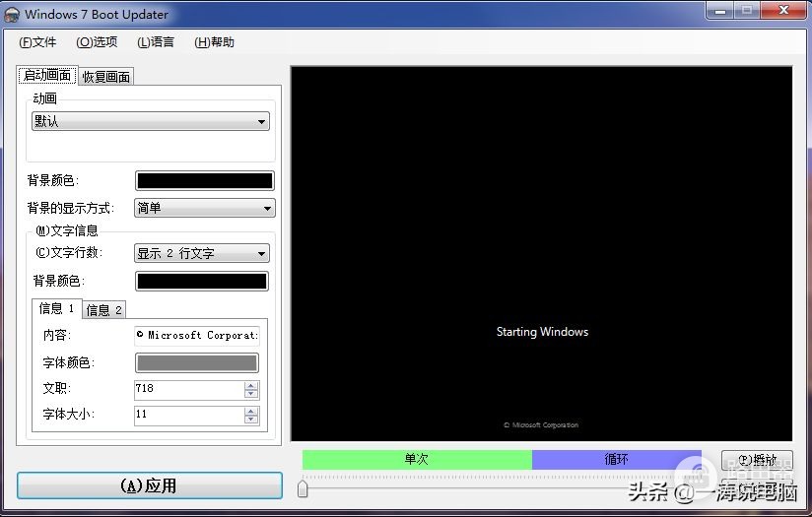Click the 播放 button

click(756, 460)
